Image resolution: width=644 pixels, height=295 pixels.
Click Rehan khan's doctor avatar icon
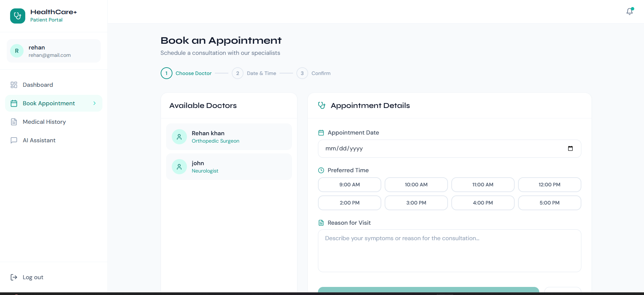coord(179,137)
